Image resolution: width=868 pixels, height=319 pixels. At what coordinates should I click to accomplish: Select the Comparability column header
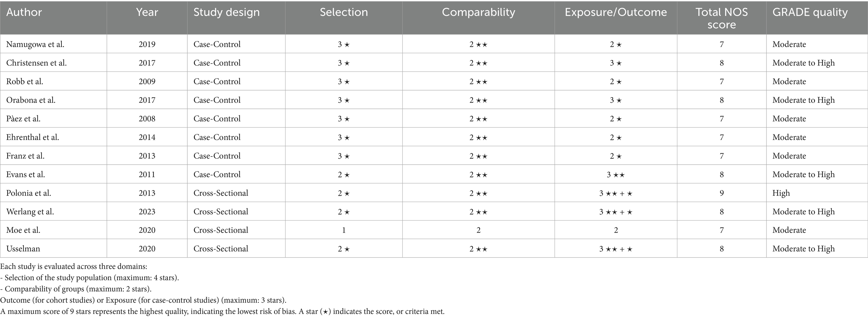click(x=478, y=13)
